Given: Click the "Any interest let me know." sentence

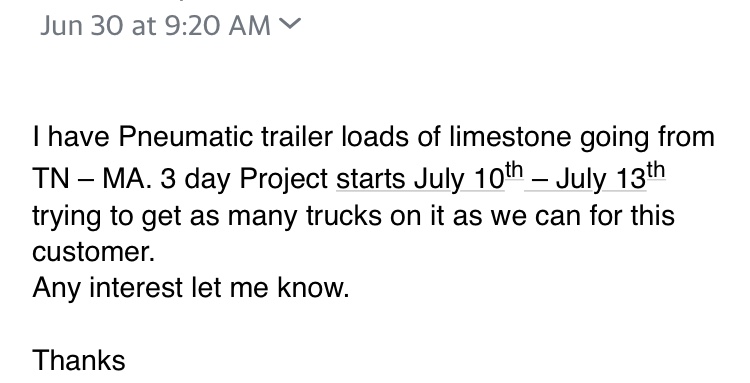Looking at the screenshot, I should (x=191, y=287).
